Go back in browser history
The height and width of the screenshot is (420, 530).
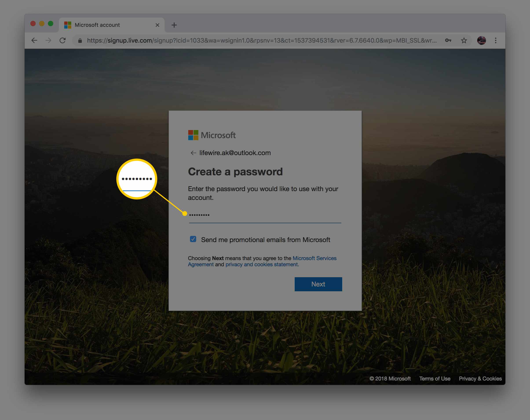click(x=34, y=40)
